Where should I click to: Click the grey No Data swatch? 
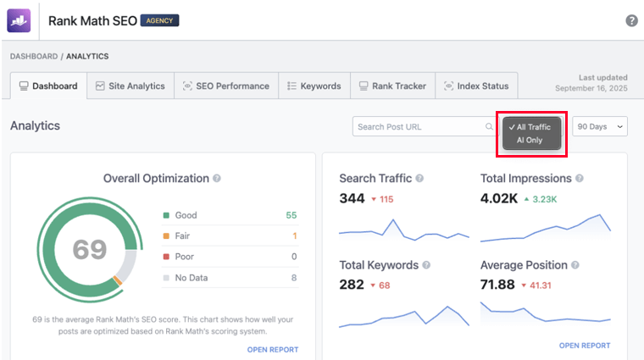[x=166, y=278]
